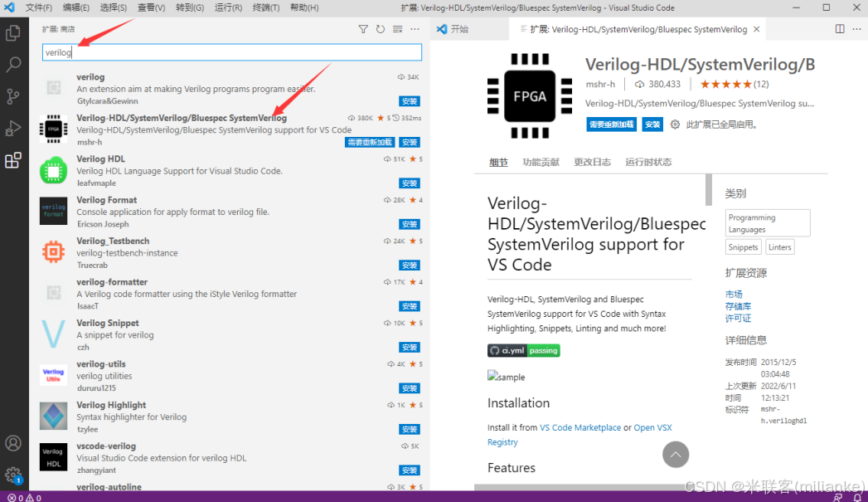This screenshot has width=868, height=502.
Task: Open the Extensions view icon
Action: (12, 160)
